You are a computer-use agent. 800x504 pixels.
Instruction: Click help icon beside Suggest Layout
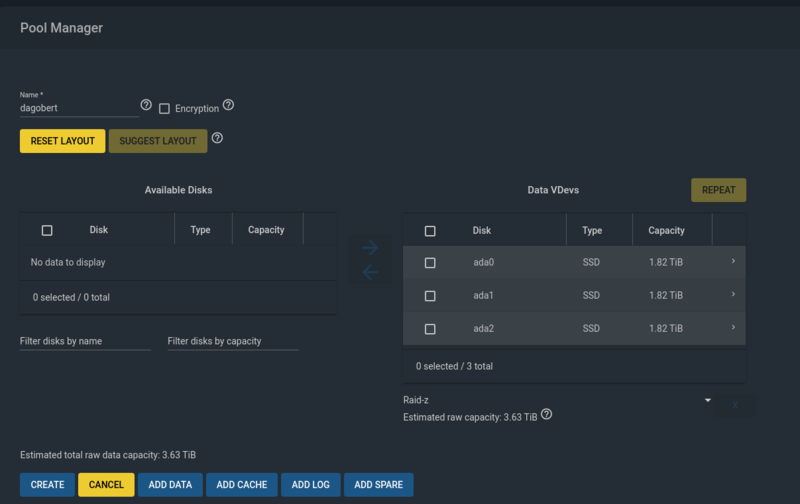point(217,138)
